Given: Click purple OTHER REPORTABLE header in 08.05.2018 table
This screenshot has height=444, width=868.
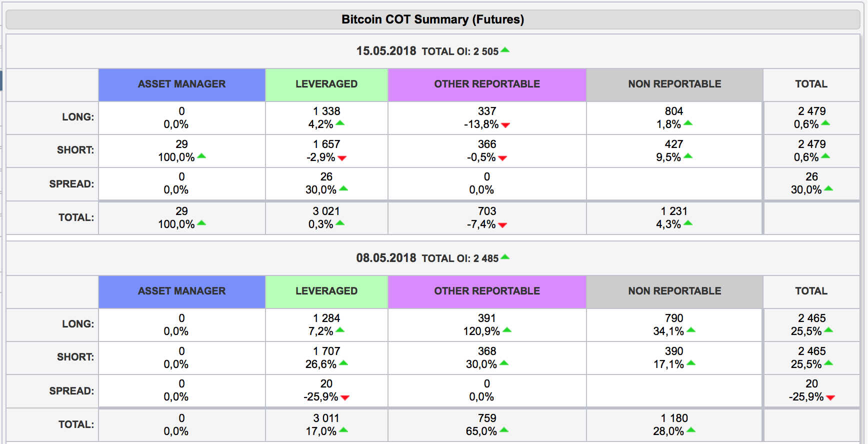Looking at the screenshot, I should pyautogui.click(x=487, y=291).
